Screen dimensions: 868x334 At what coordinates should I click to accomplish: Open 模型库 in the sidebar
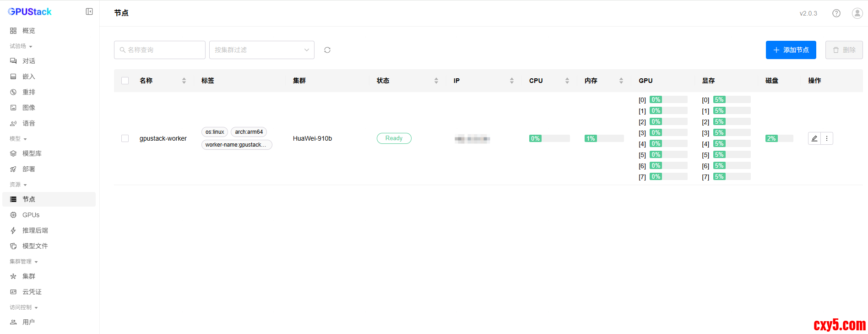(x=32, y=153)
